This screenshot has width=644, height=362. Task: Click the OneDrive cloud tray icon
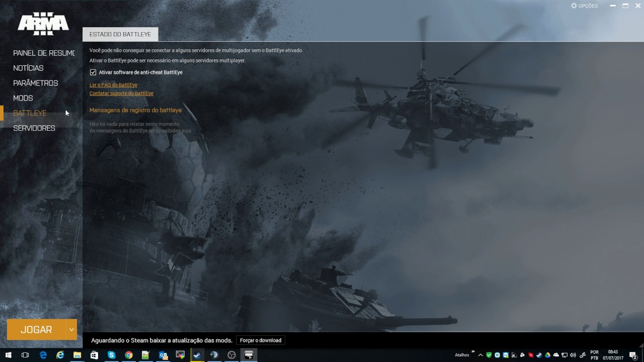pos(556,355)
